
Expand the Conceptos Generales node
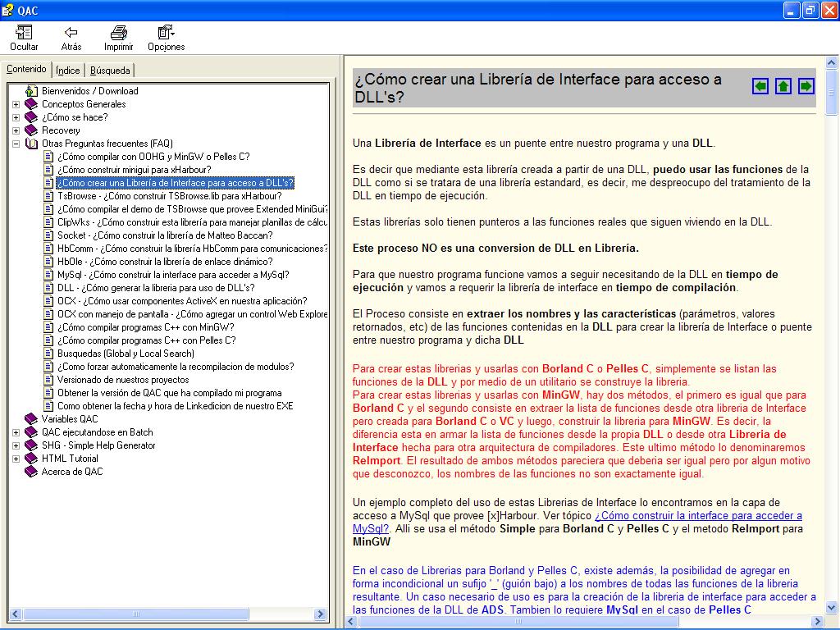click(x=16, y=104)
